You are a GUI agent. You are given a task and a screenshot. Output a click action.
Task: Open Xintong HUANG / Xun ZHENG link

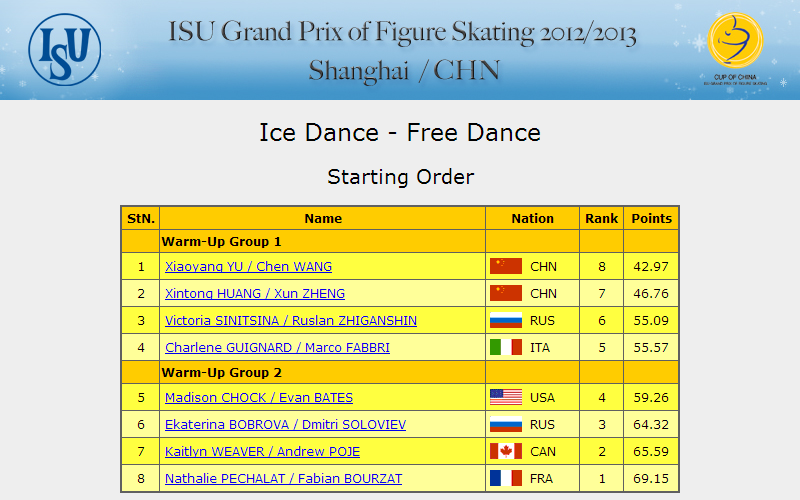(255, 294)
